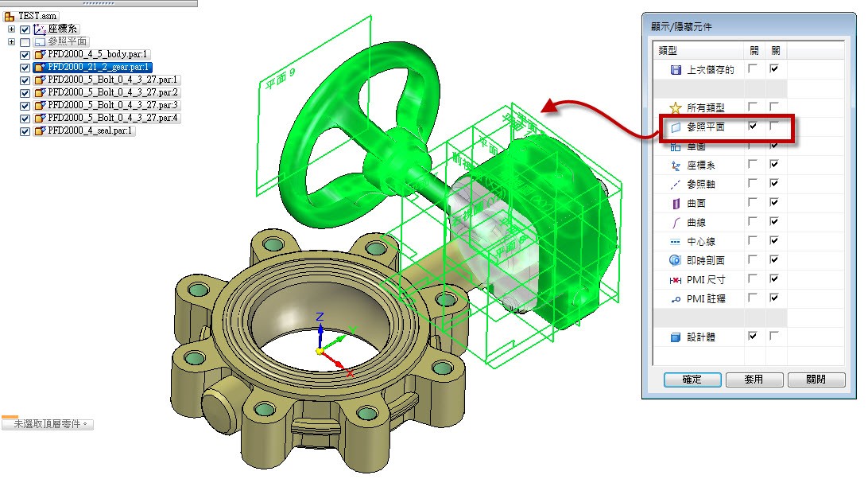Expand the 參照平面 tree node
This screenshot has height=479, width=868.
pyautogui.click(x=12, y=42)
